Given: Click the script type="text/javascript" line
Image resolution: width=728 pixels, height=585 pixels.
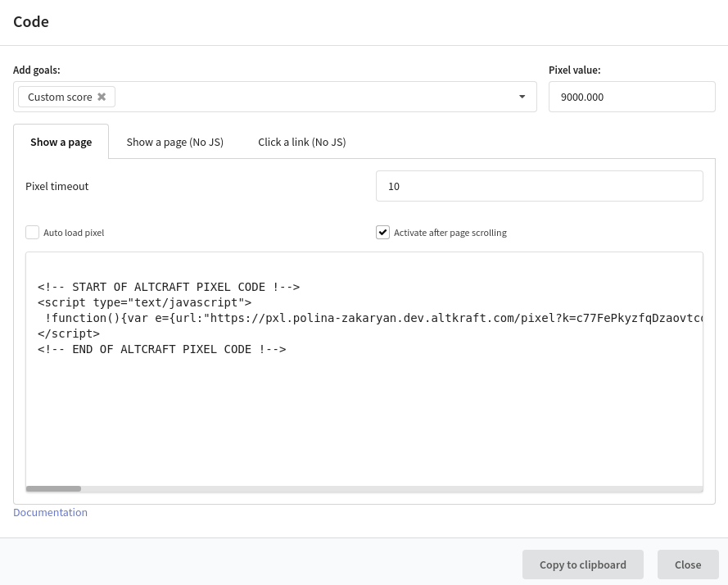Looking at the screenshot, I should 144,302.
